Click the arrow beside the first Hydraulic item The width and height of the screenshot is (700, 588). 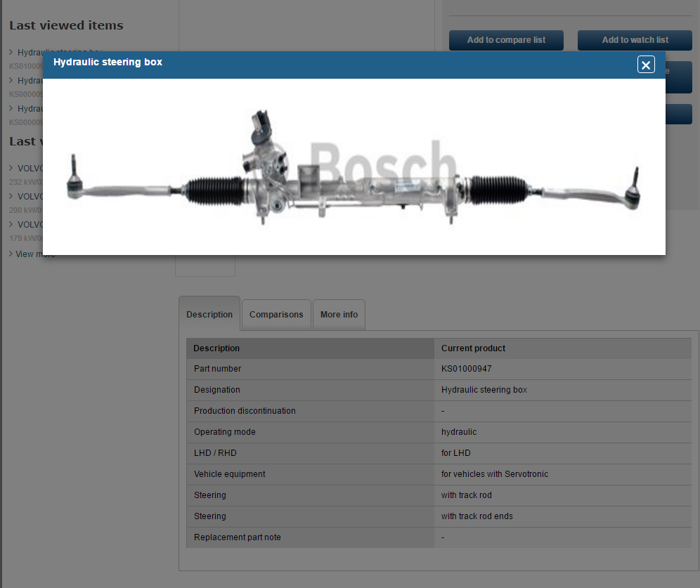pyautogui.click(x=11, y=52)
